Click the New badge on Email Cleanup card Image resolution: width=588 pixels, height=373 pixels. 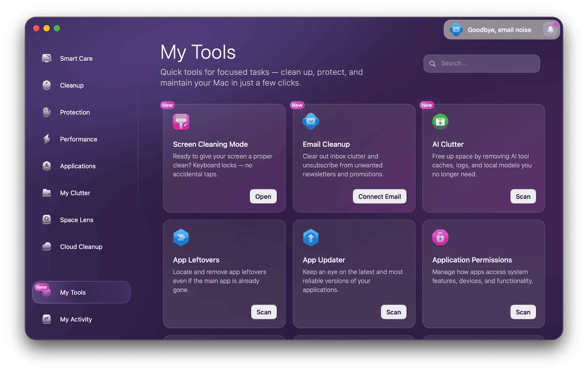pyautogui.click(x=297, y=105)
